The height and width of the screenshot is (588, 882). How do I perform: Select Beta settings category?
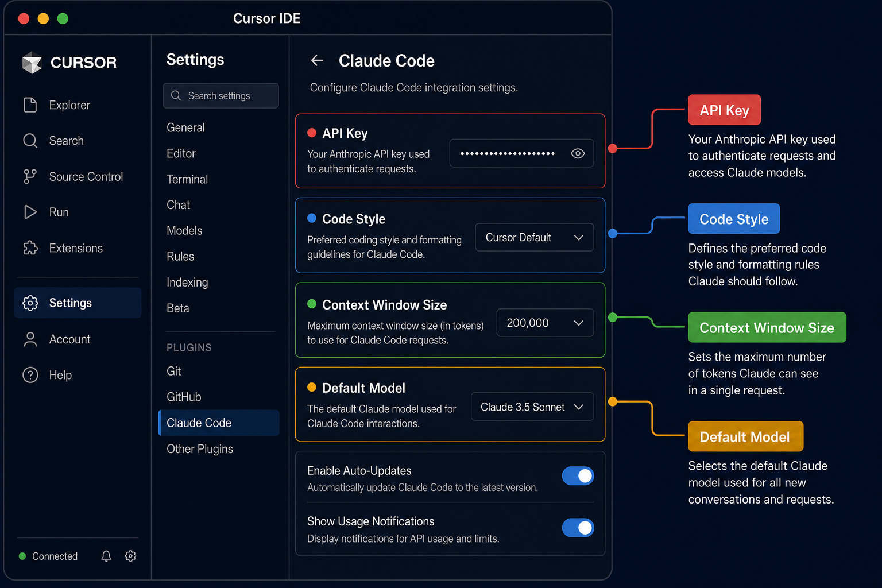click(x=177, y=308)
